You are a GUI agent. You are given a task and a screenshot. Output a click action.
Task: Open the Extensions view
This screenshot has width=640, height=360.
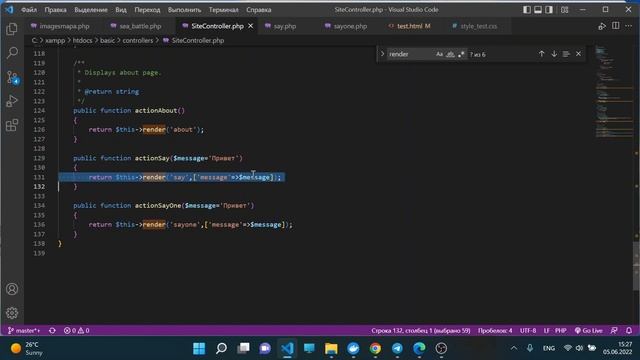[12, 125]
